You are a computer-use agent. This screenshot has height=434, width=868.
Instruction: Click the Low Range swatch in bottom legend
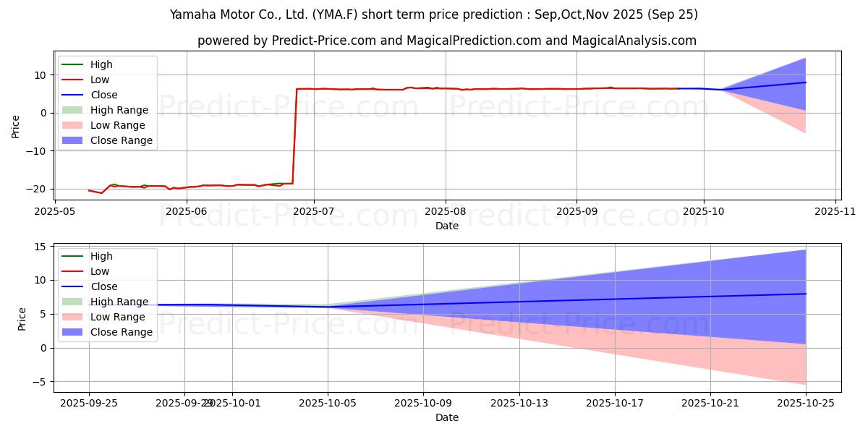pos(72,318)
